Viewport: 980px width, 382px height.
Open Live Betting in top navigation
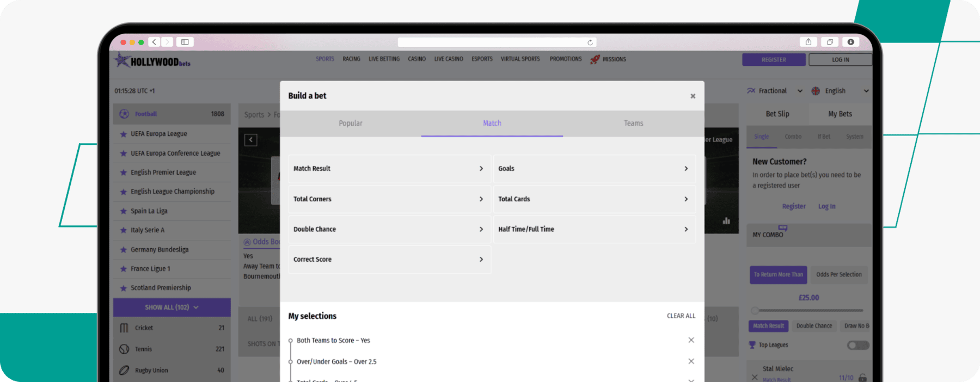click(384, 59)
